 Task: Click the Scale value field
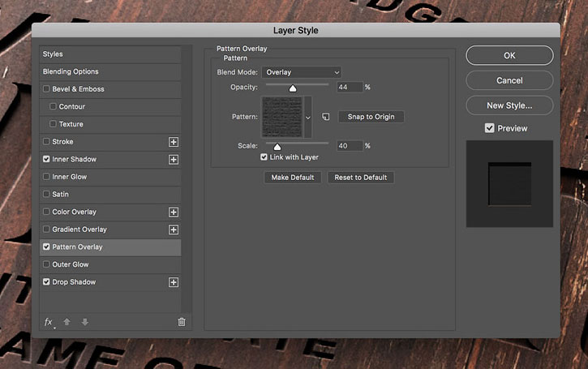(350, 145)
